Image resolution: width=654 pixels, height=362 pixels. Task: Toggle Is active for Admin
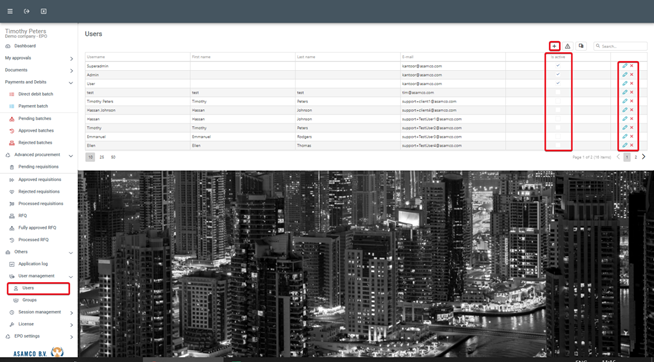[x=558, y=75]
